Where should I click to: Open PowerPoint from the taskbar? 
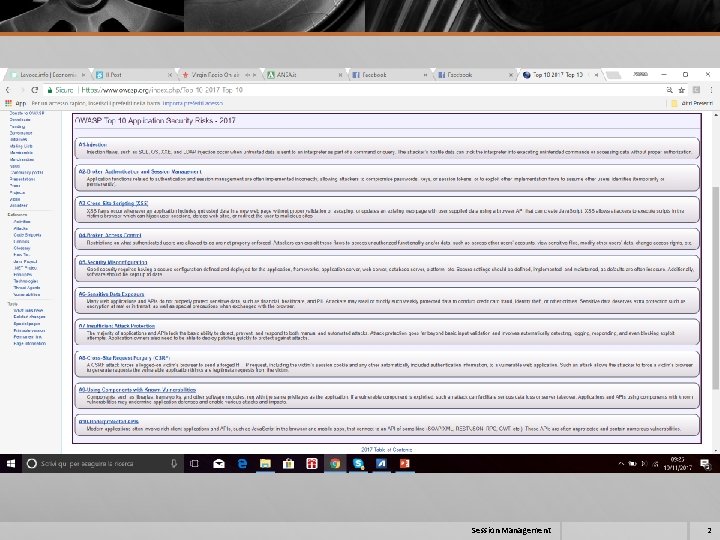[x=405, y=464]
